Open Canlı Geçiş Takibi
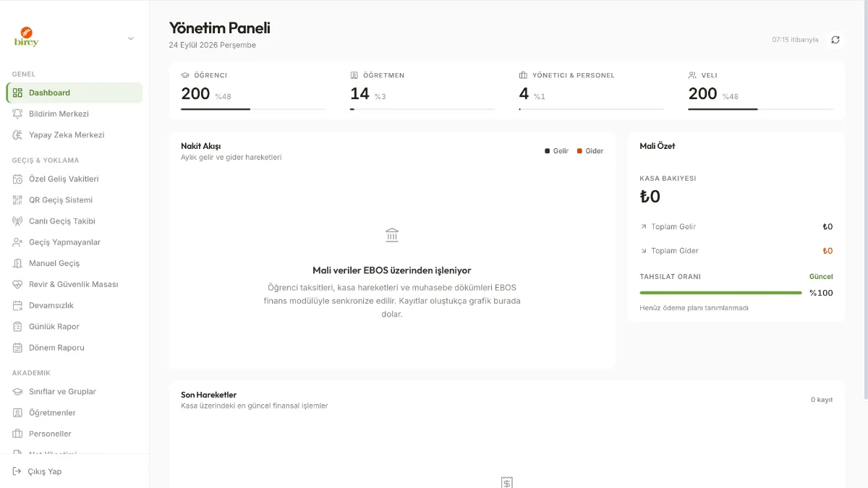Screen dimensions: 868x488 [x=75, y=221]
